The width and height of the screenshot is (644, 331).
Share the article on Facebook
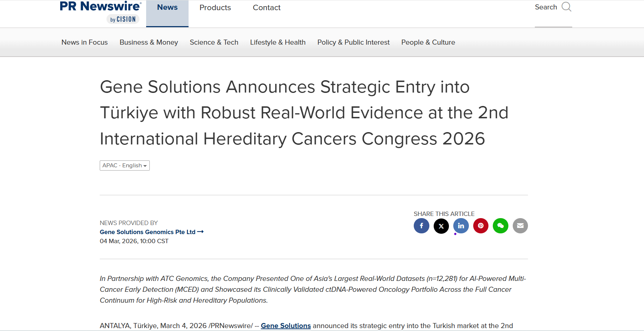coord(421,226)
